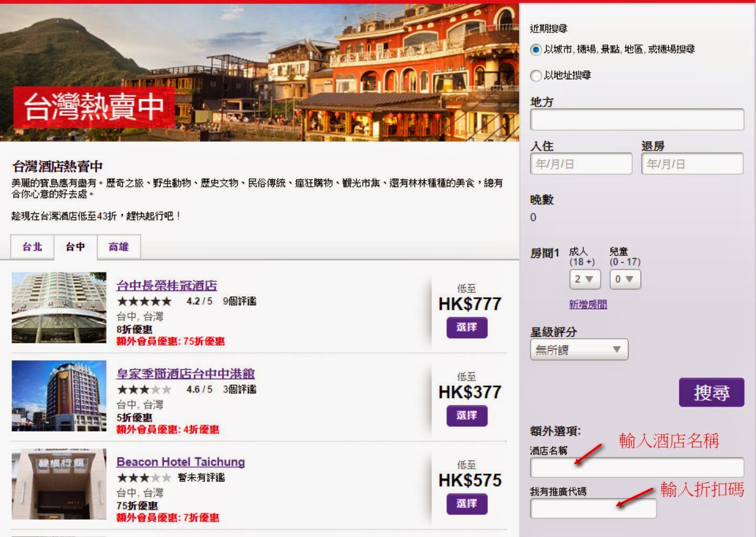
Task: Click the Beacon Hotel Taichung thumbnail image
Action: point(59,484)
